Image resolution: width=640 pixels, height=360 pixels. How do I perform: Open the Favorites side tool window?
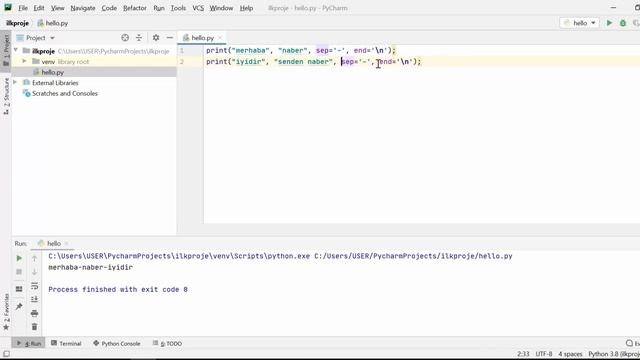6,312
